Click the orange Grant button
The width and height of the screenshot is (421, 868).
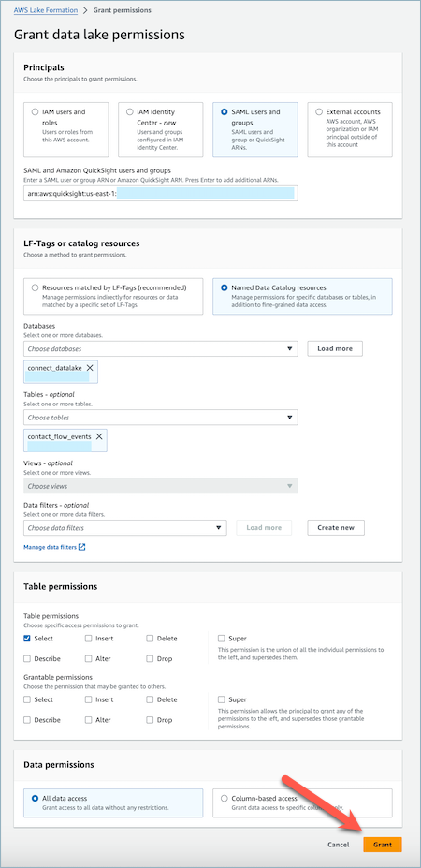[x=383, y=845]
